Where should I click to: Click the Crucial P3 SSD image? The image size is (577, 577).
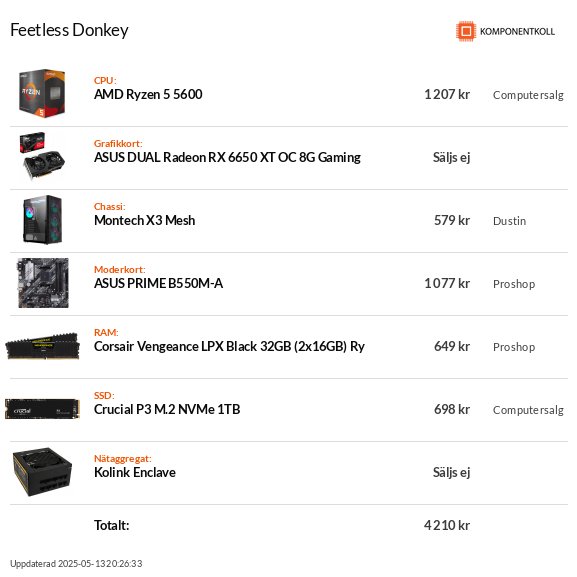pos(42,409)
